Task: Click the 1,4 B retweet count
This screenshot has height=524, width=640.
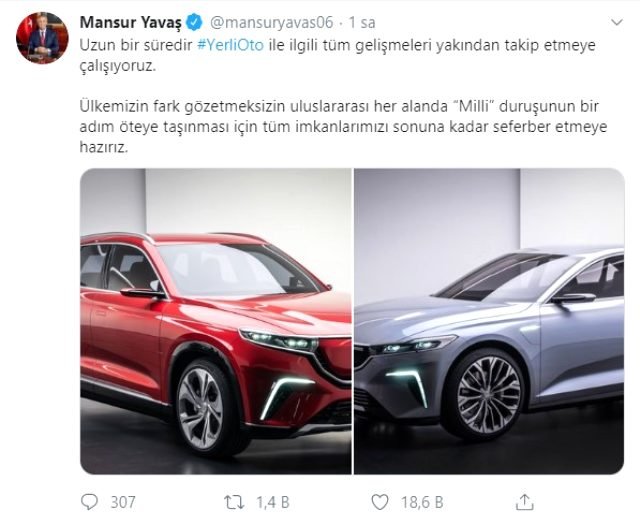Action: 273,502
